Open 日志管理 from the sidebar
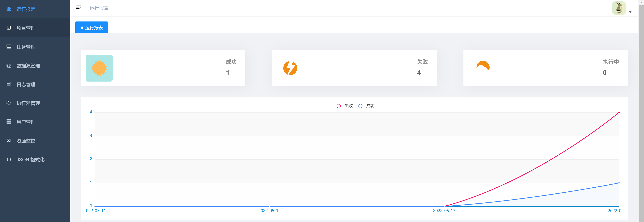This screenshot has width=644, height=222. pos(26,85)
